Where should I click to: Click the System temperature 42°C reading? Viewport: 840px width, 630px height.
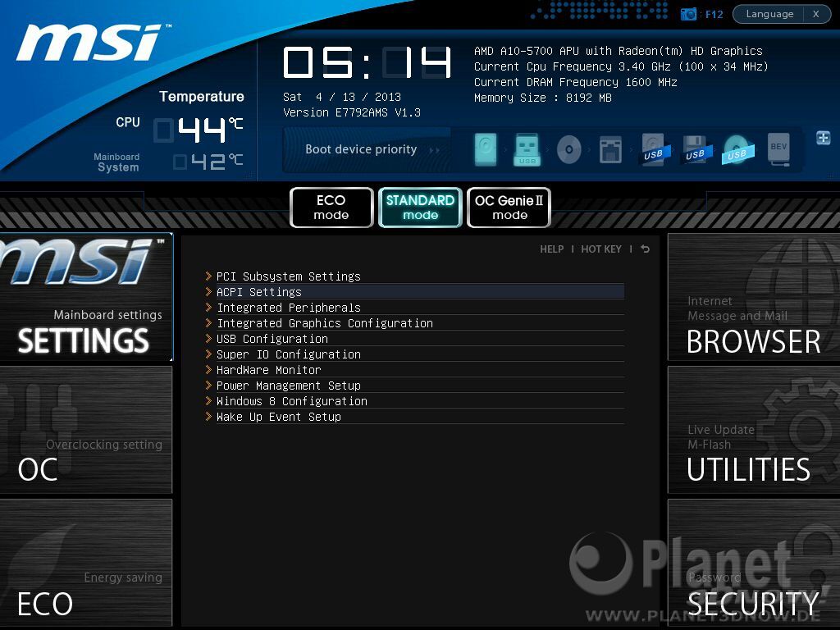coord(208,161)
